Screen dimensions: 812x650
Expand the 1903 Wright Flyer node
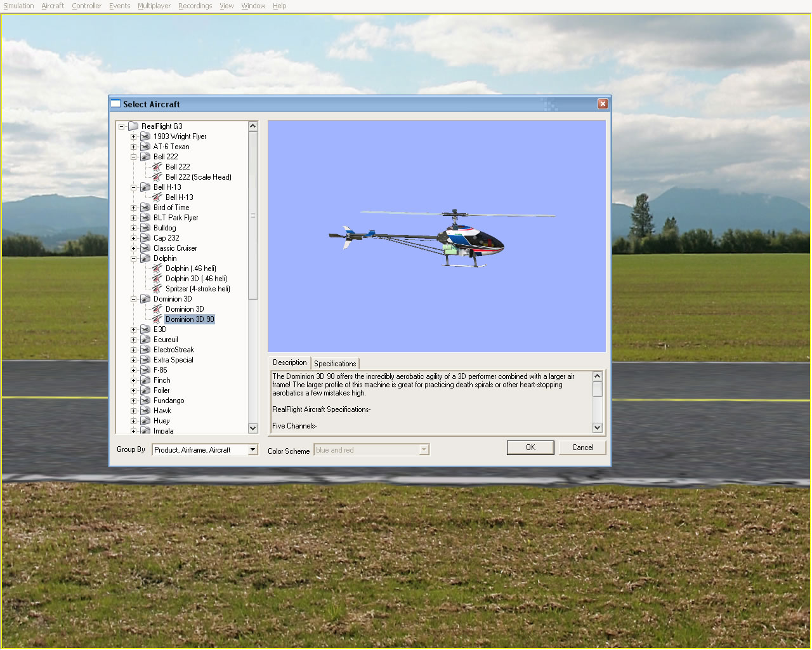click(x=133, y=136)
